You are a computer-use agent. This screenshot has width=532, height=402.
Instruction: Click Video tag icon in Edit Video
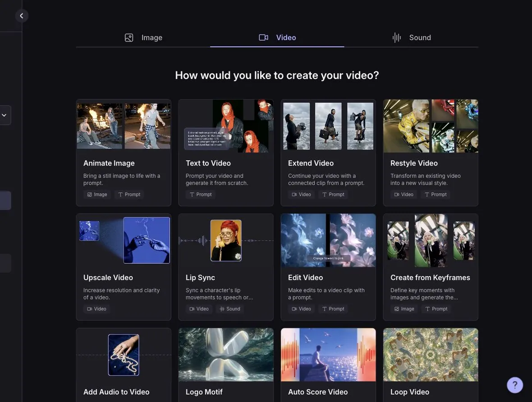[x=294, y=309]
